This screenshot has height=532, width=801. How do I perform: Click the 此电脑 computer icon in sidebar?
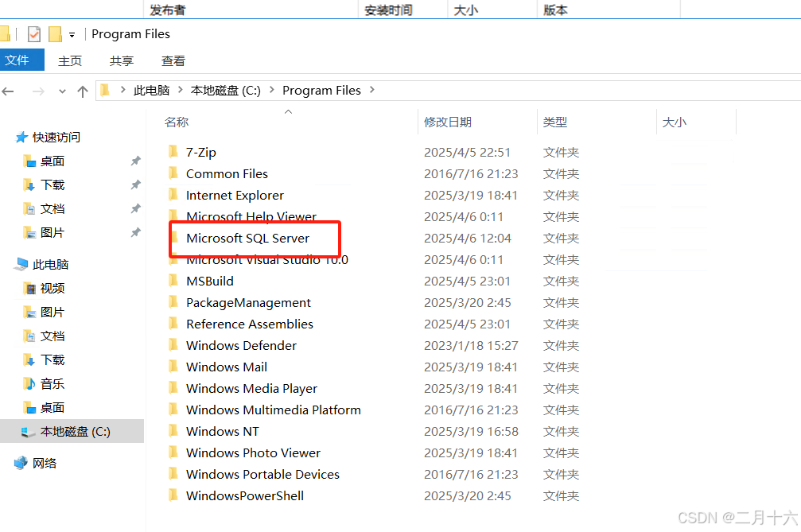[21, 265]
